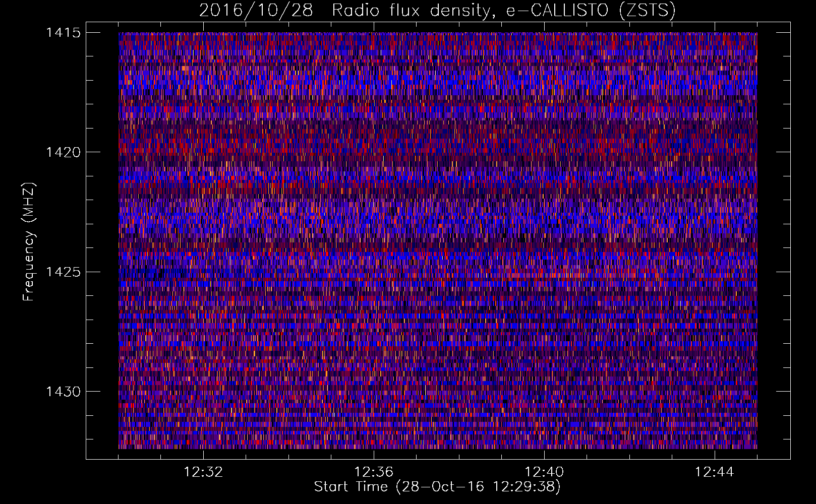Click the 12:32 time tick label
This screenshot has width=816, height=504.
point(203,472)
